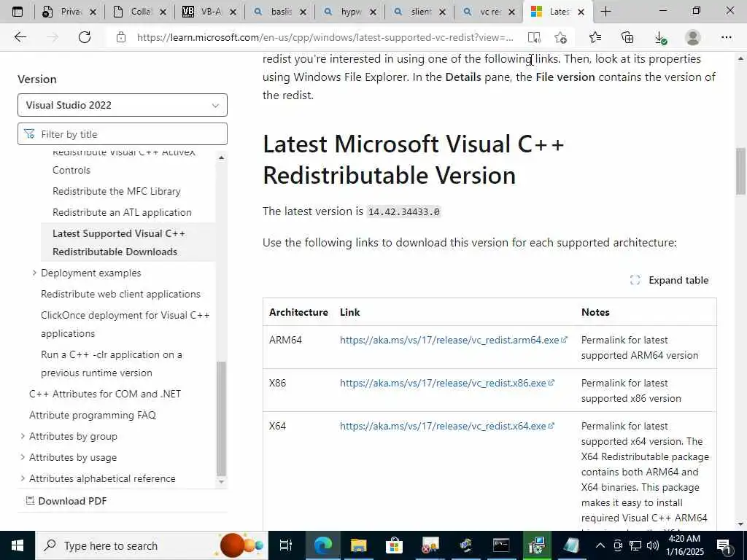
Task: View site information lock icon
Action: coord(121,37)
